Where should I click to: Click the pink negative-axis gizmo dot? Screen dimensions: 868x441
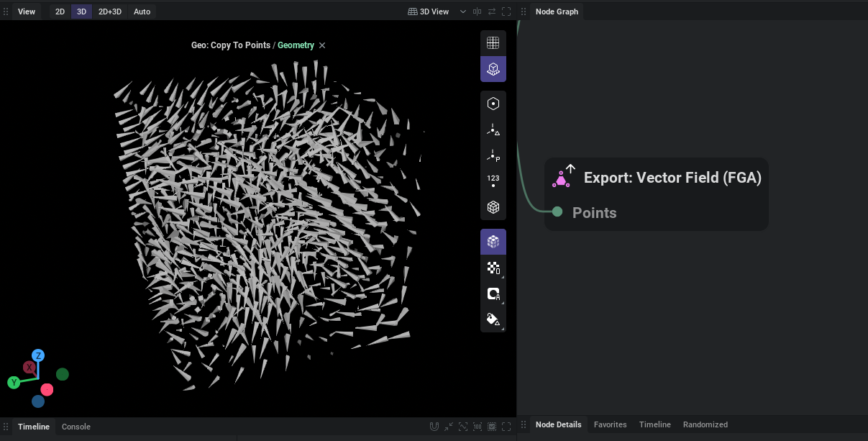pos(47,390)
